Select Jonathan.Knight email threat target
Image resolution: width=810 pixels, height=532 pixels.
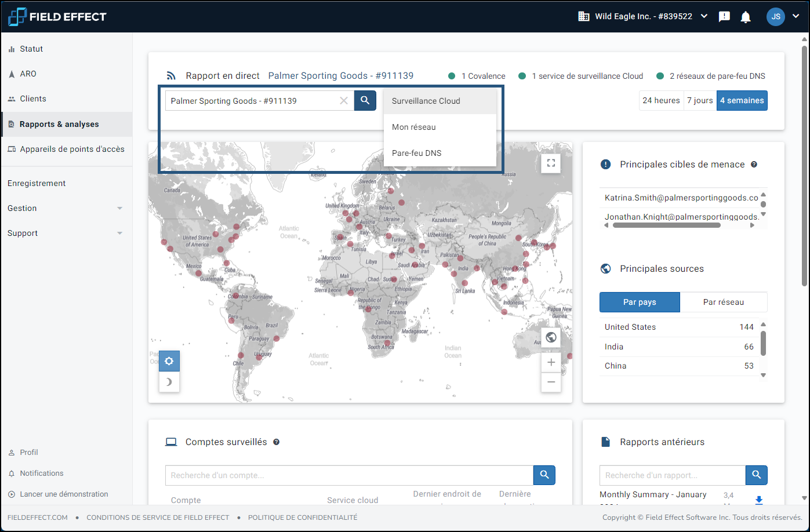click(x=681, y=217)
